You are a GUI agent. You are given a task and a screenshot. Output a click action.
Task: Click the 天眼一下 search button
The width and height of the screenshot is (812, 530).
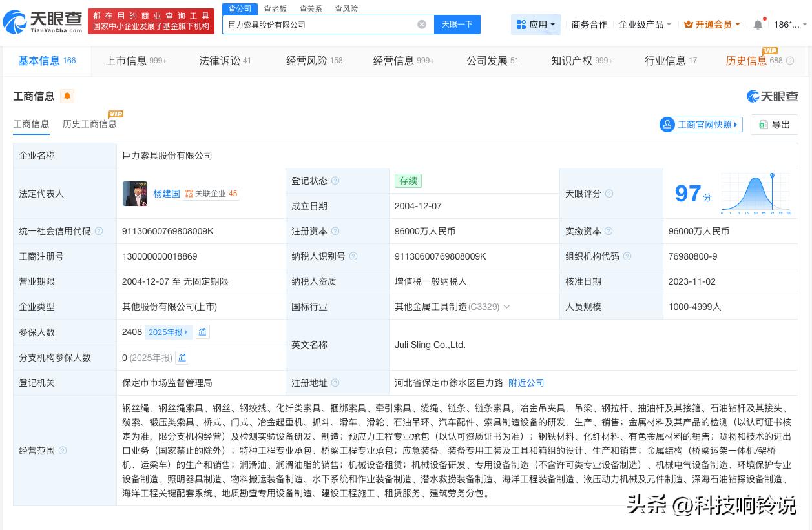[457, 25]
